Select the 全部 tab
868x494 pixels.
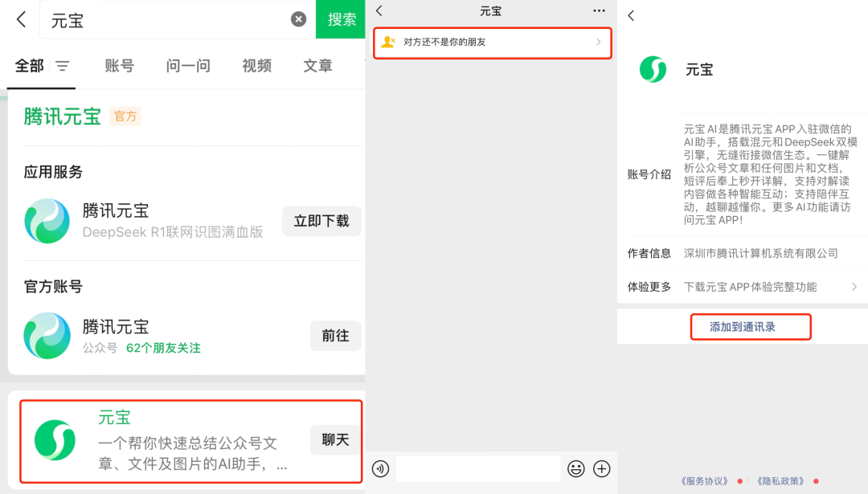(x=30, y=66)
